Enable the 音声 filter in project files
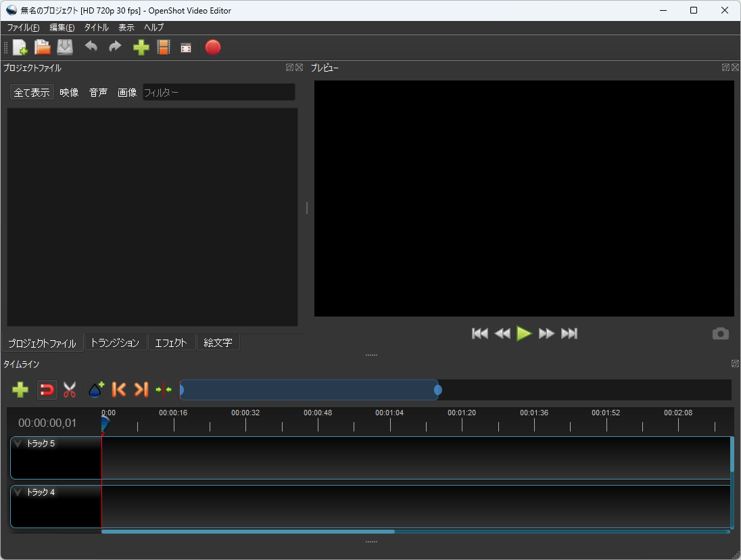The width and height of the screenshot is (741, 560). (x=97, y=92)
